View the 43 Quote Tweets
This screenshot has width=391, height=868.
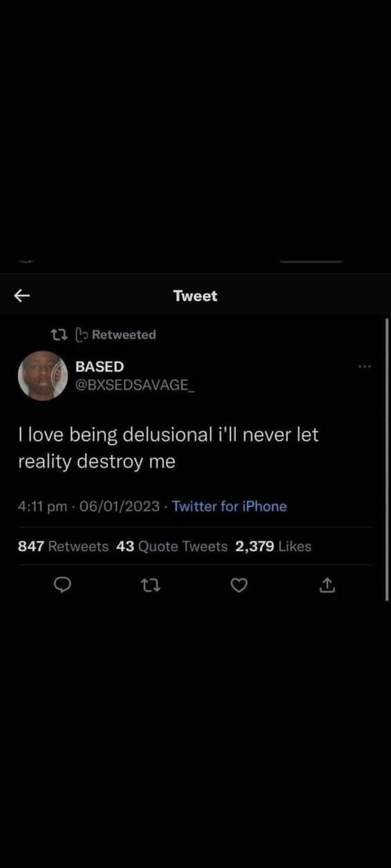click(172, 547)
